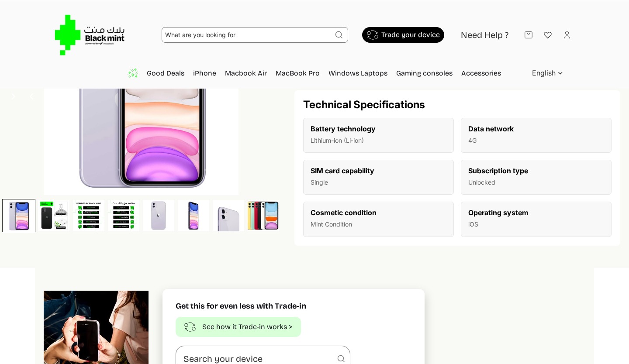
Task: Click the Trade your device button
Action: (403, 35)
